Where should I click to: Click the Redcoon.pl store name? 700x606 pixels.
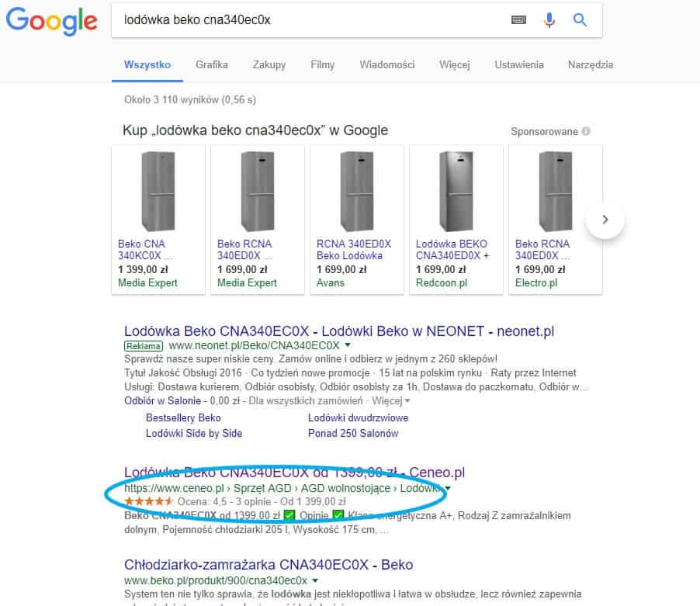[442, 283]
